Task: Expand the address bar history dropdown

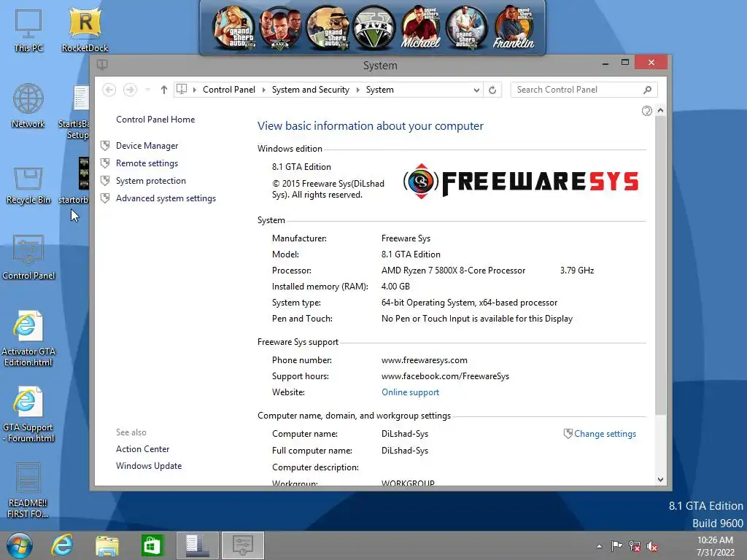Action: pos(476,90)
